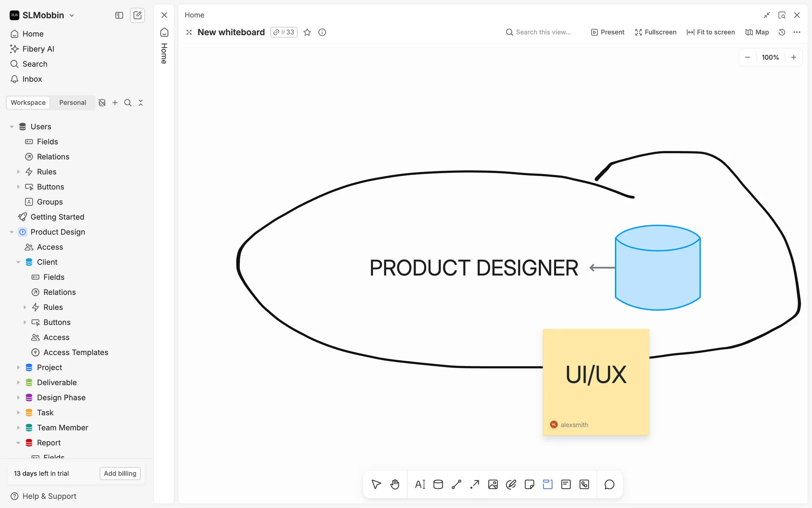Image resolution: width=812 pixels, height=508 pixels.
Task: Select the insert image tool
Action: (493, 484)
